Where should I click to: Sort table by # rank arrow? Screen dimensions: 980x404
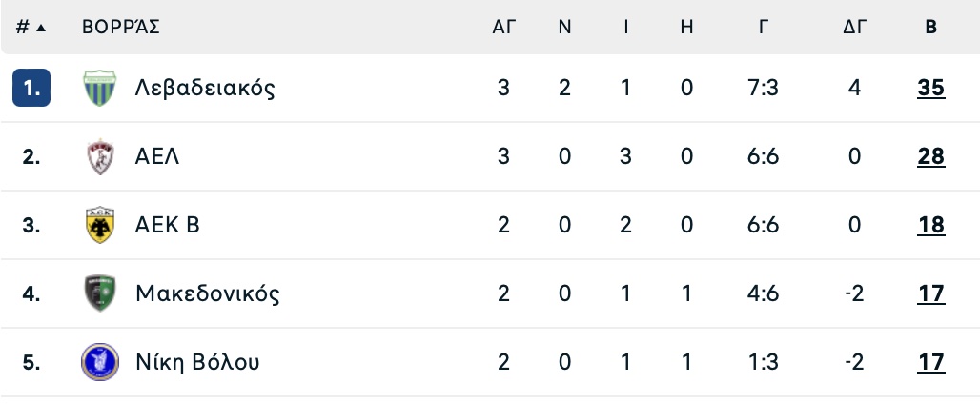(x=31, y=27)
